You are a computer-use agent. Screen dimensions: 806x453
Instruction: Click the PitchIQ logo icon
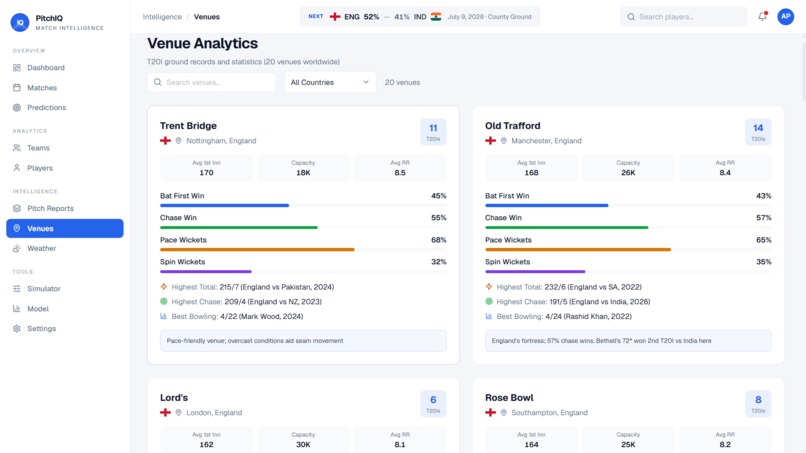pos(20,23)
